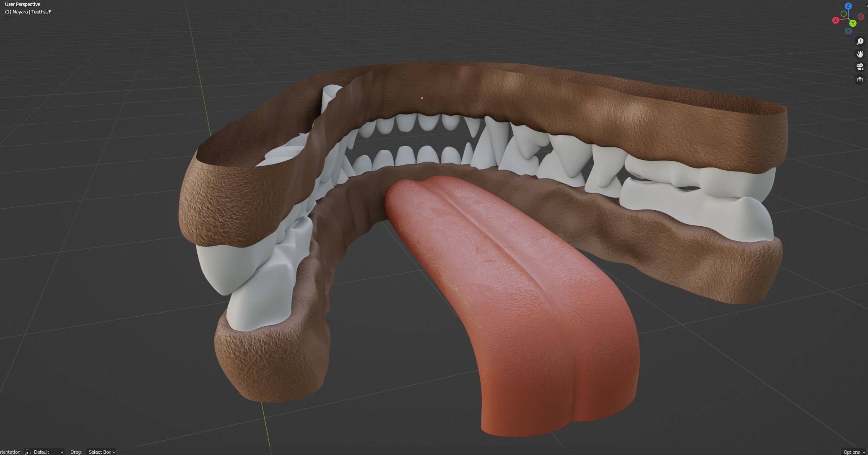Open the Orientation Default dropdown
Image resolution: width=868 pixels, height=455 pixels.
[44, 452]
